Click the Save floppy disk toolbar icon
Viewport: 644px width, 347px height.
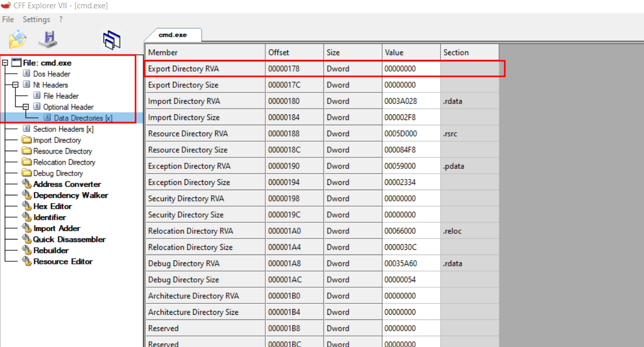point(48,39)
